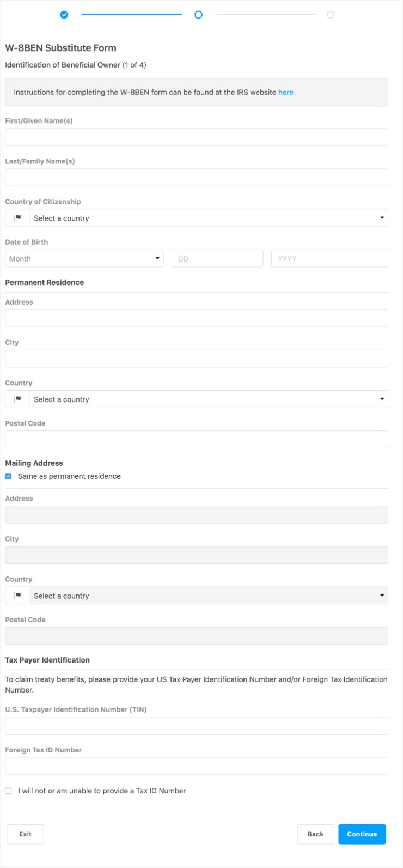This screenshot has width=403, height=868.
Task: Click flag icon in Mailing Address Country
Action: tap(17, 596)
